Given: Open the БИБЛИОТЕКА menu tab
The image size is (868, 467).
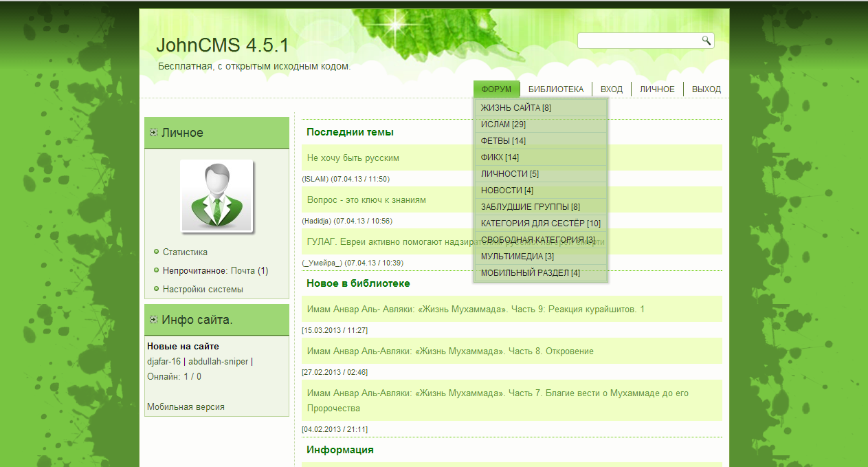Looking at the screenshot, I should (555, 89).
